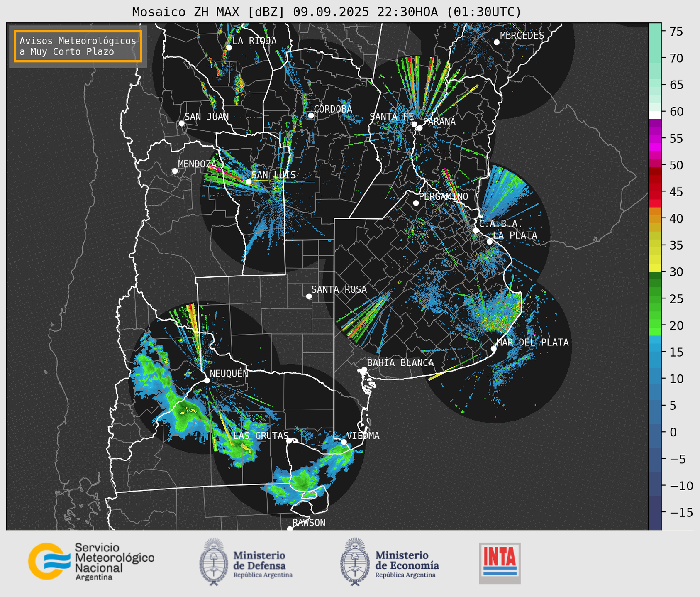Click the Ministerio de Defensa emblem

tap(214, 561)
